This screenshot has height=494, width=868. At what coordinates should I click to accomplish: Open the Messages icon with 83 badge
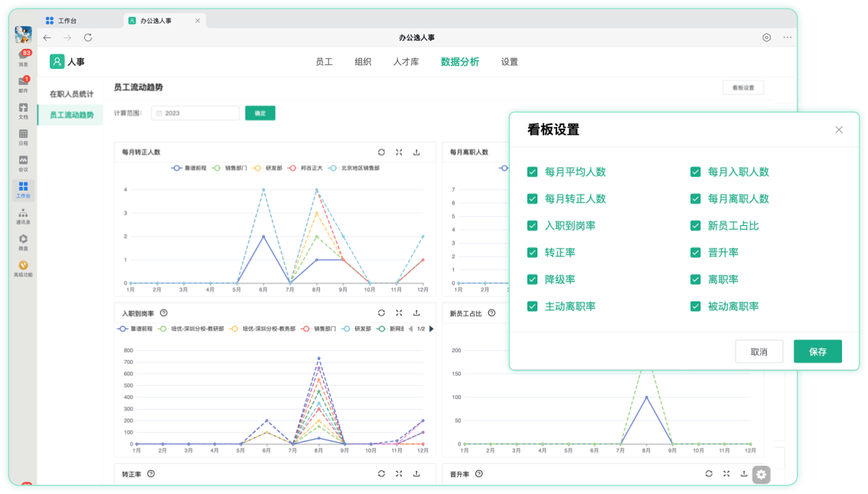[x=23, y=57]
